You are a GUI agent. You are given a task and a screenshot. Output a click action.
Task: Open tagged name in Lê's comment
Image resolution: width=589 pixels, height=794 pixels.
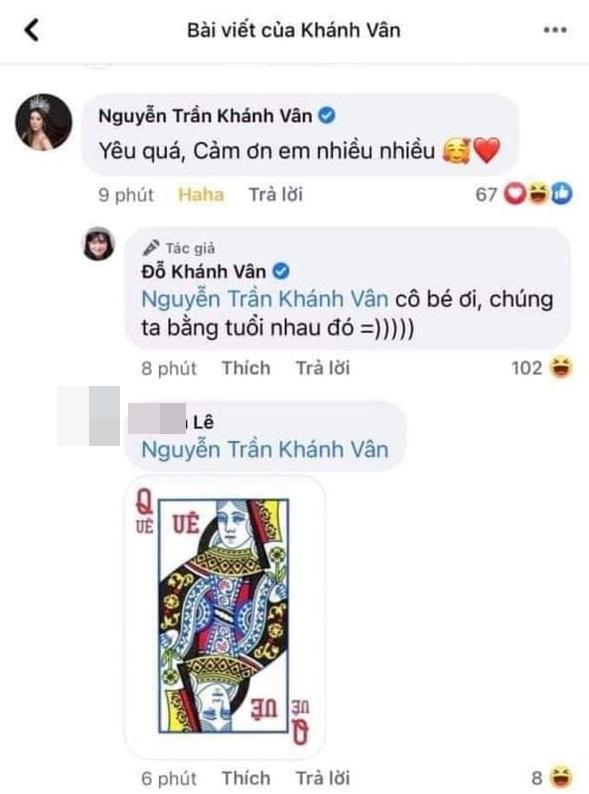[265, 450]
